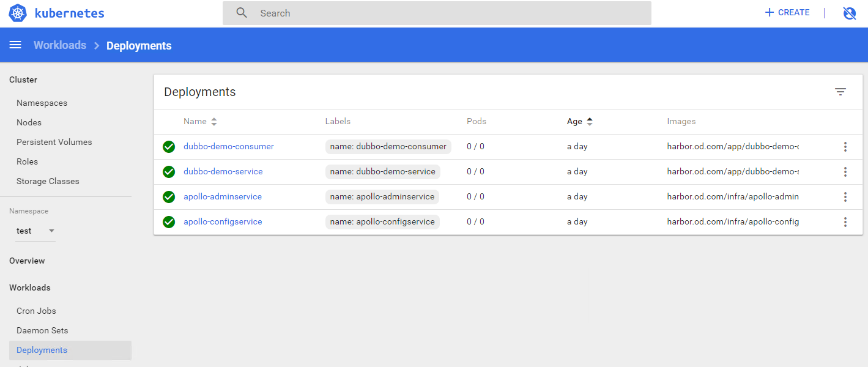The width and height of the screenshot is (868, 367).
Task: Click label chip name: apollo-configservice
Action: pos(382,222)
